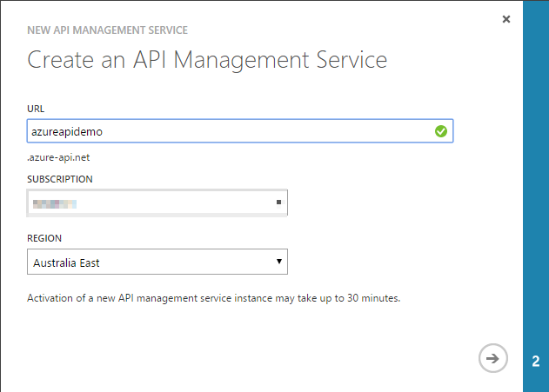Screen dimensions: 549x392
Task: Close the new API management dialog
Action: pyautogui.click(x=506, y=19)
